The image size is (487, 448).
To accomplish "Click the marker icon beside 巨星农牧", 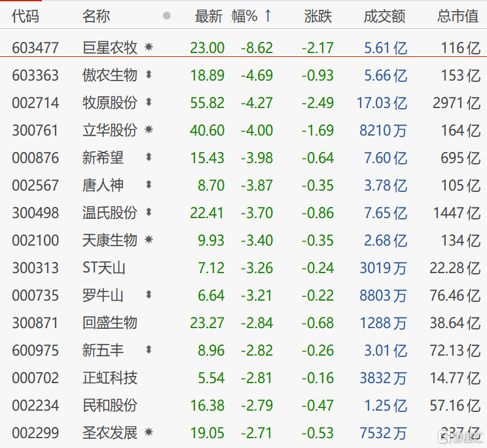I will pos(149,47).
